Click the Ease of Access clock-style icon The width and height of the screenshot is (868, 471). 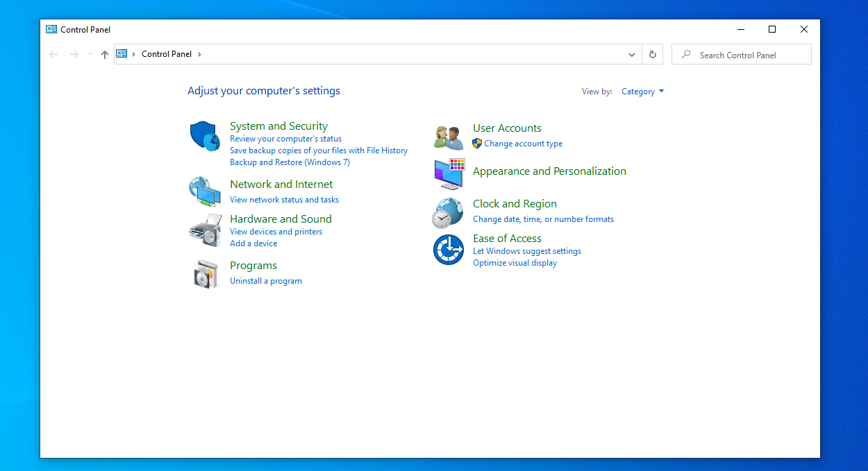tap(448, 249)
